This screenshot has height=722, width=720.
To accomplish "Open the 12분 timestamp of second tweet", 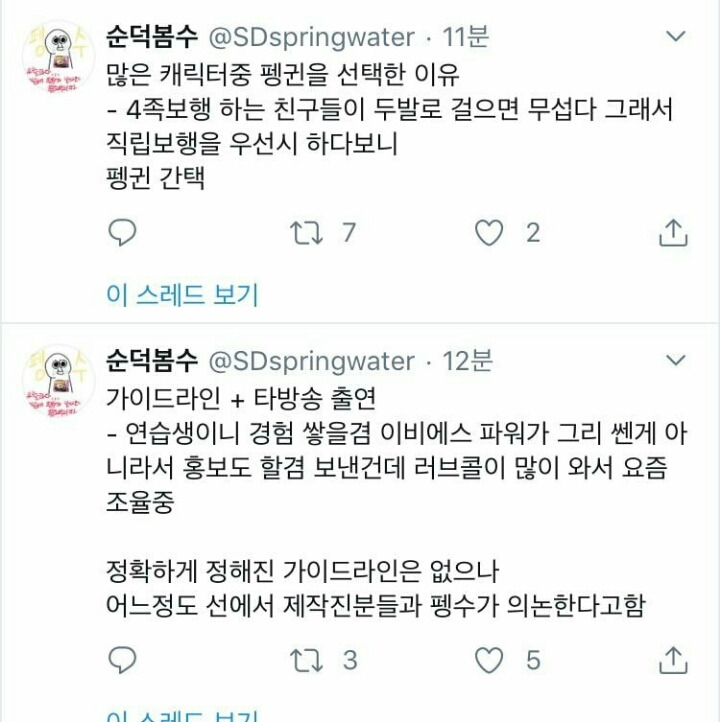I will click(x=468, y=361).
